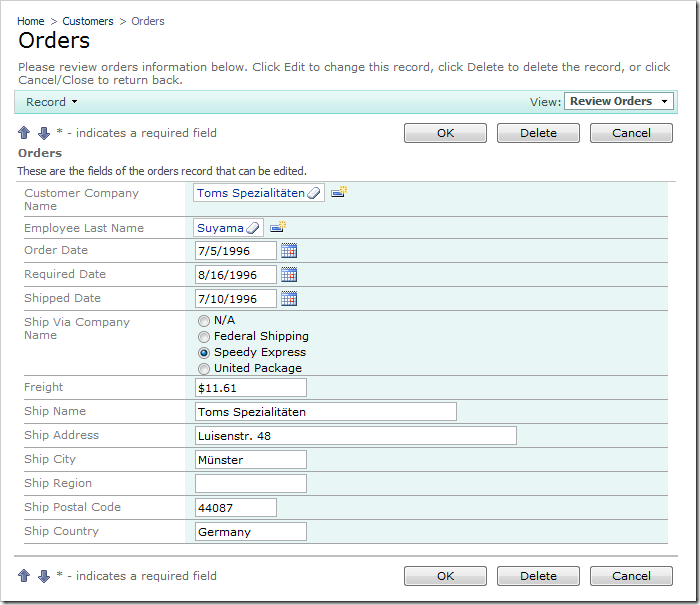Screen dimensions: 700x605
Task: Select Speedy Express radio option
Action: point(204,353)
